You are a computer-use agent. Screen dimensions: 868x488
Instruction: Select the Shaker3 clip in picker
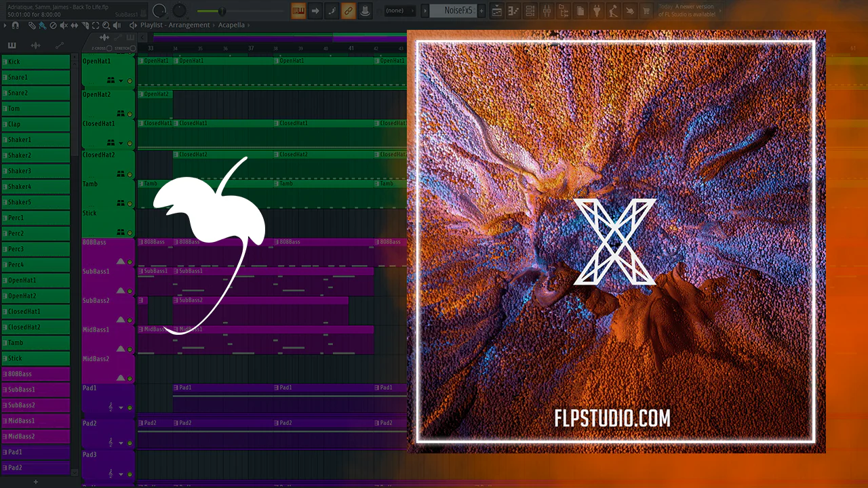pos(36,171)
